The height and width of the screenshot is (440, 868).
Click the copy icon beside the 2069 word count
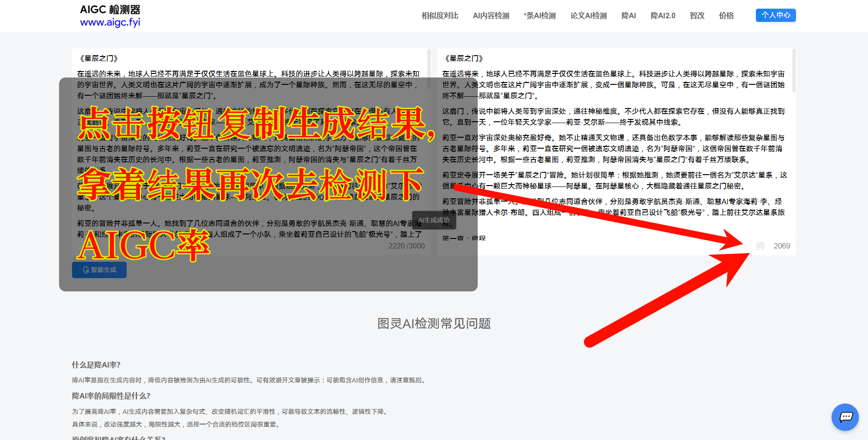[x=760, y=246]
